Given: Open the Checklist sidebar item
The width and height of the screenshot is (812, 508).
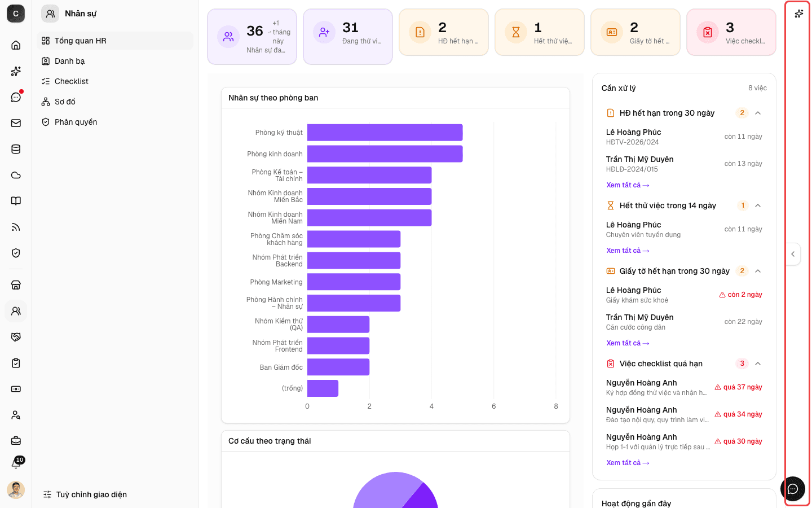Looking at the screenshot, I should 115,81.
